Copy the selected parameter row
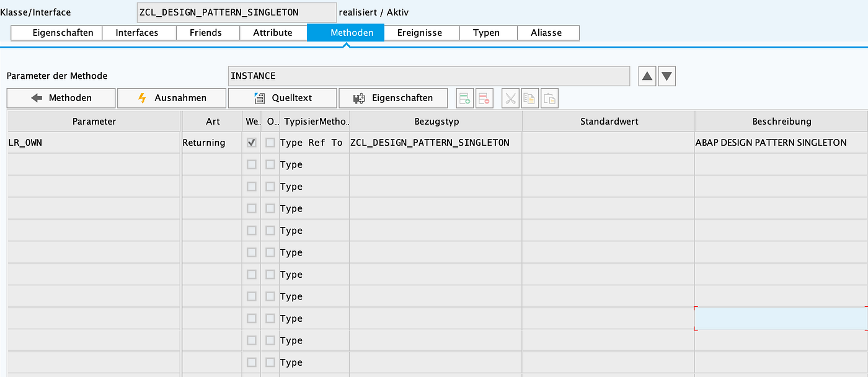The image size is (868, 377). coord(529,97)
